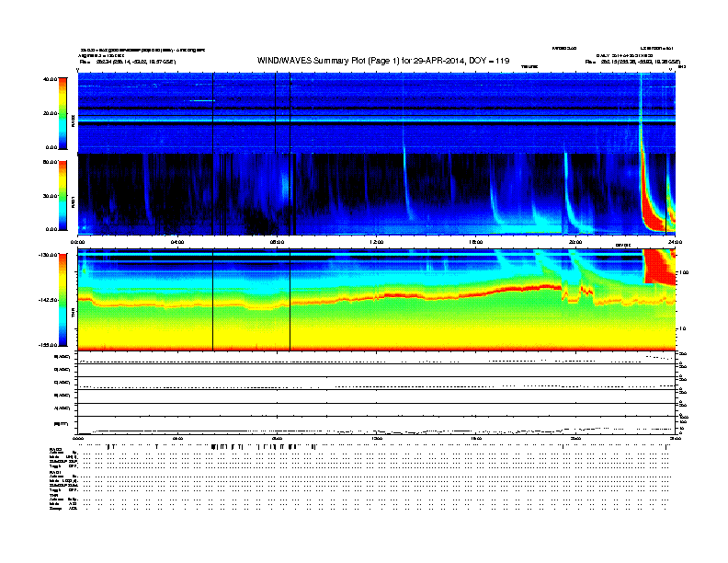Click the RAD2 color scale bar
Viewport: 728px width, 563px height.
[x=63, y=113]
